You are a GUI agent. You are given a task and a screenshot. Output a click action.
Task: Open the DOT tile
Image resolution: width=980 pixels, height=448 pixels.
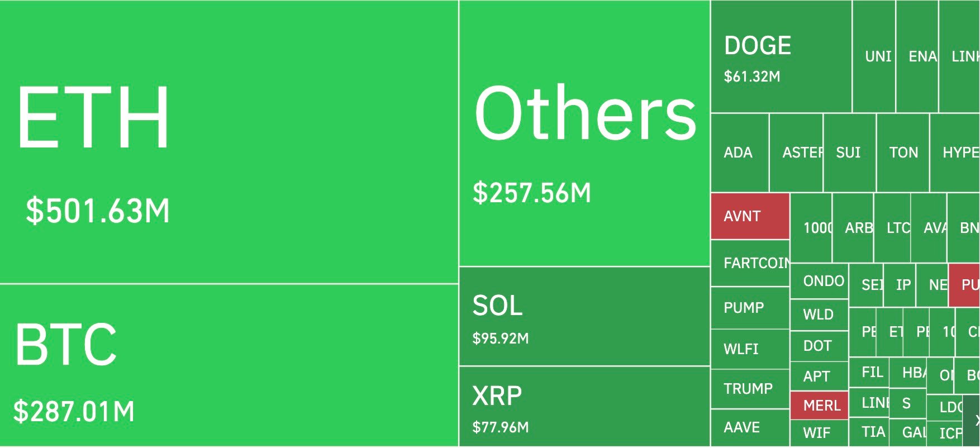tap(820, 346)
